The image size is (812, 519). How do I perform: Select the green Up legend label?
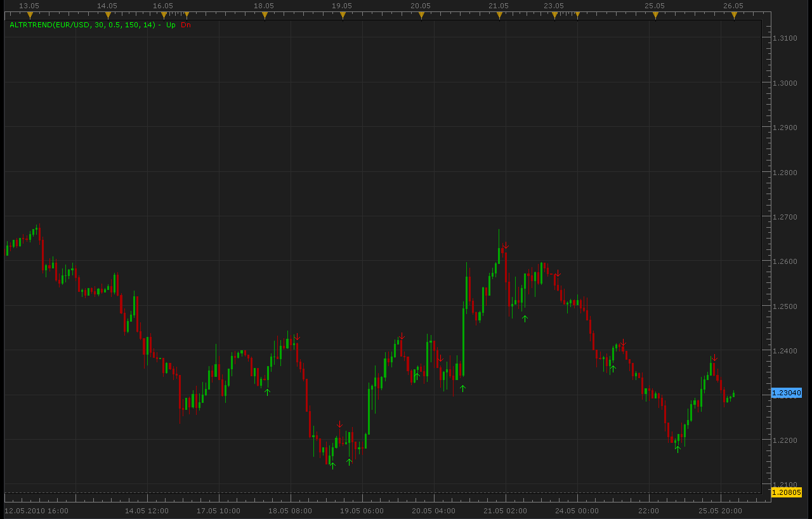coord(171,25)
